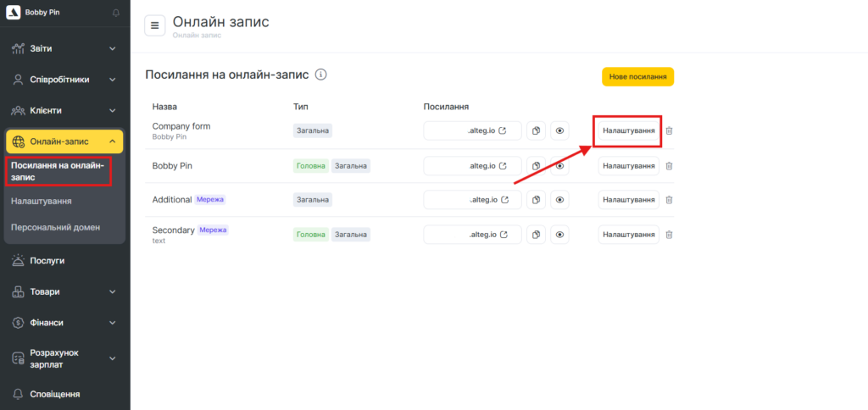Collapse the Онлайн-запис sidebar section
The height and width of the screenshot is (410, 868).
[64, 141]
